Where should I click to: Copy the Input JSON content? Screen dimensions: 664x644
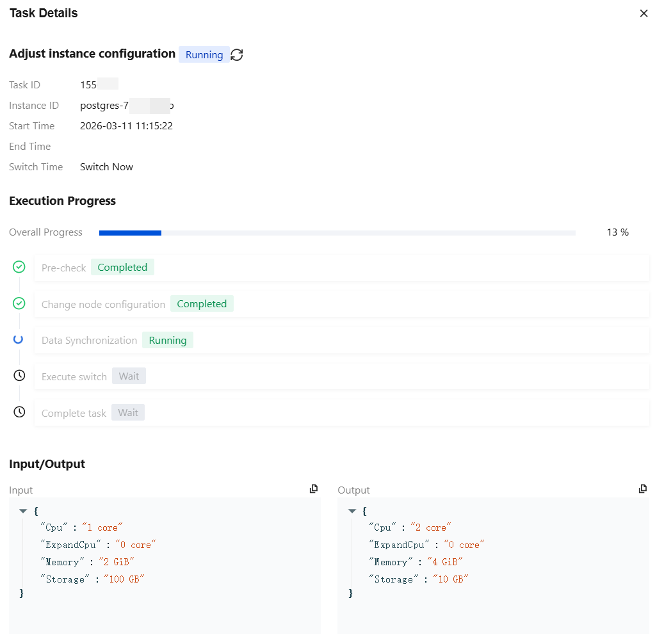314,489
